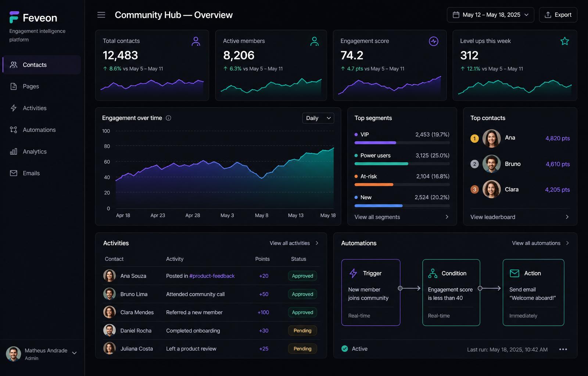588x376 pixels.
Task: Click the chevron next to View all segments
Action: [x=447, y=217]
